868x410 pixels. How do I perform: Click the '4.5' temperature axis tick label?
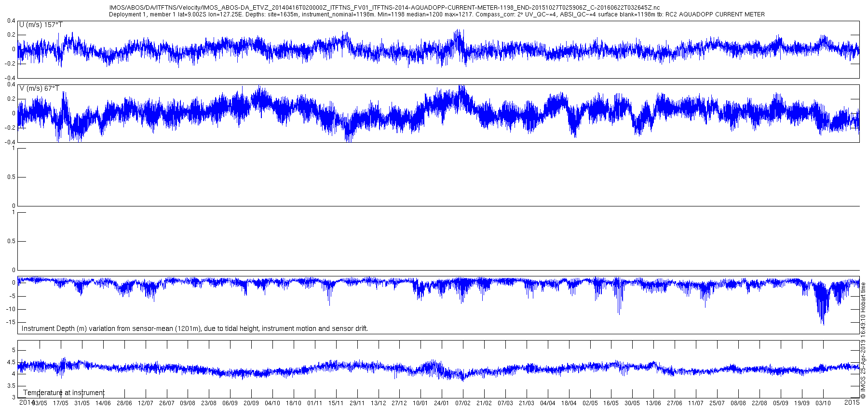(x=12, y=362)
